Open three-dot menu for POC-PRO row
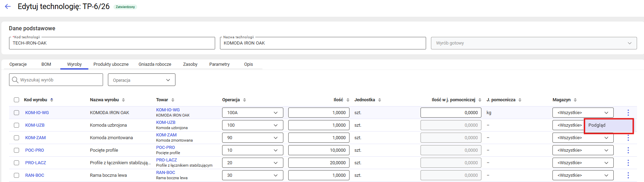The width and height of the screenshot is (644, 182). [628, 150]
